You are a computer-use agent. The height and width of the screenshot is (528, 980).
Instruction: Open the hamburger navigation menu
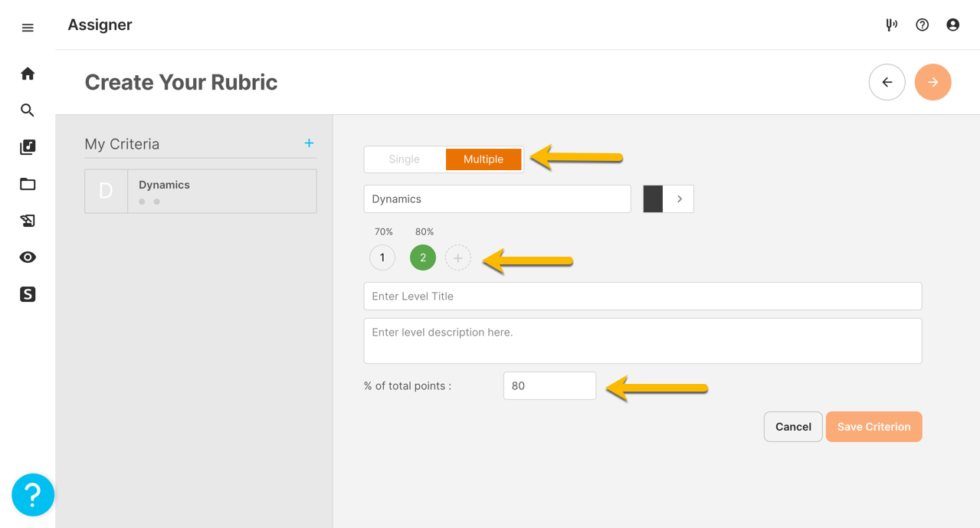click(x=28, y=28)
